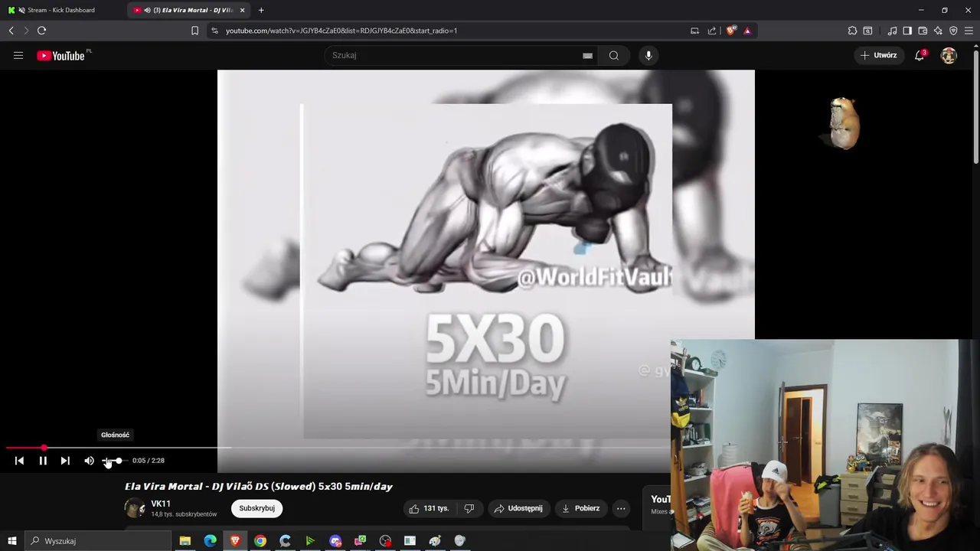The image size is (980, 551).
Task: Open the Brave main hamburger menu
Action: pyautogui.click(x=969, y=31)
